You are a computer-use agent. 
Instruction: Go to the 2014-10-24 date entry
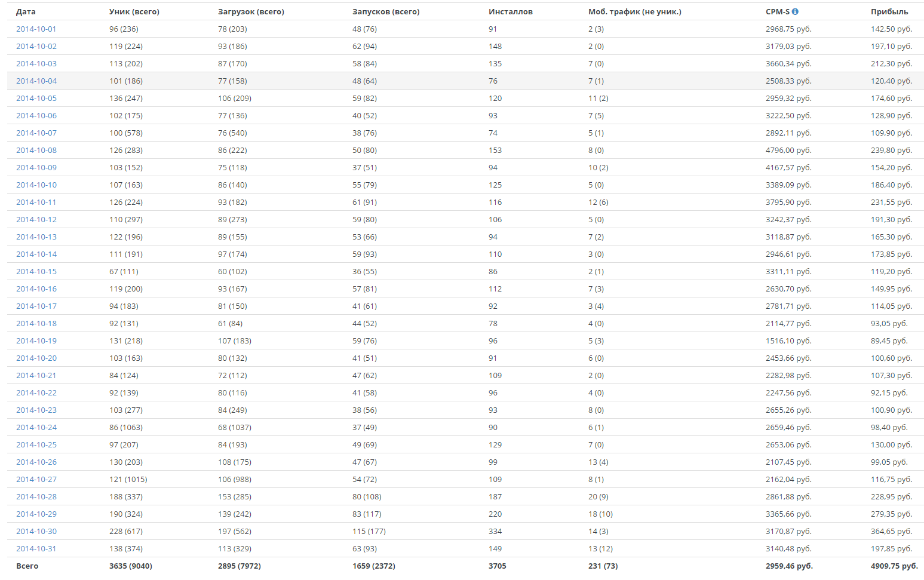click(36, 427)
